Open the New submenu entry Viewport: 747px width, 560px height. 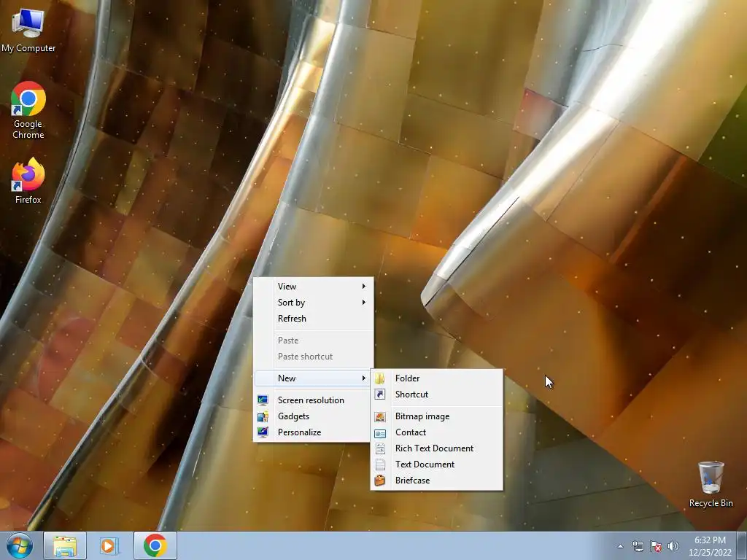[314, 378]
